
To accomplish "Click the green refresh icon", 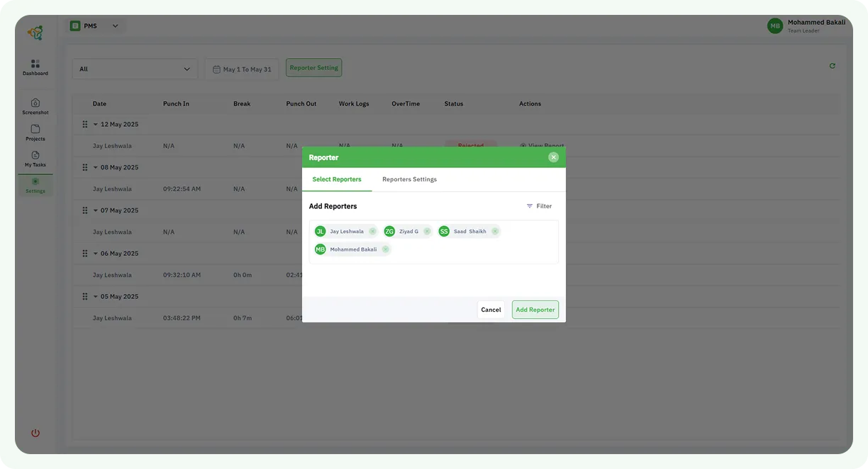I will coord(833,66).
